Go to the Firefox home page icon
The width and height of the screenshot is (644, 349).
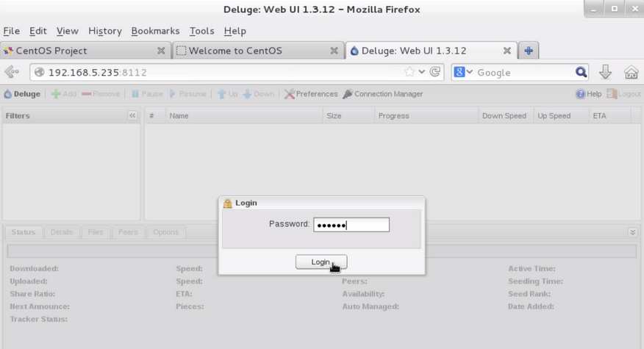pos(632,72)
